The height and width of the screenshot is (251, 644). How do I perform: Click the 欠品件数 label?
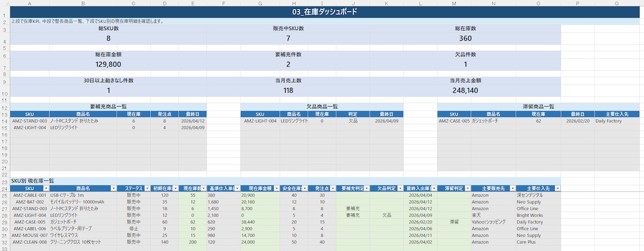[465, 54]
